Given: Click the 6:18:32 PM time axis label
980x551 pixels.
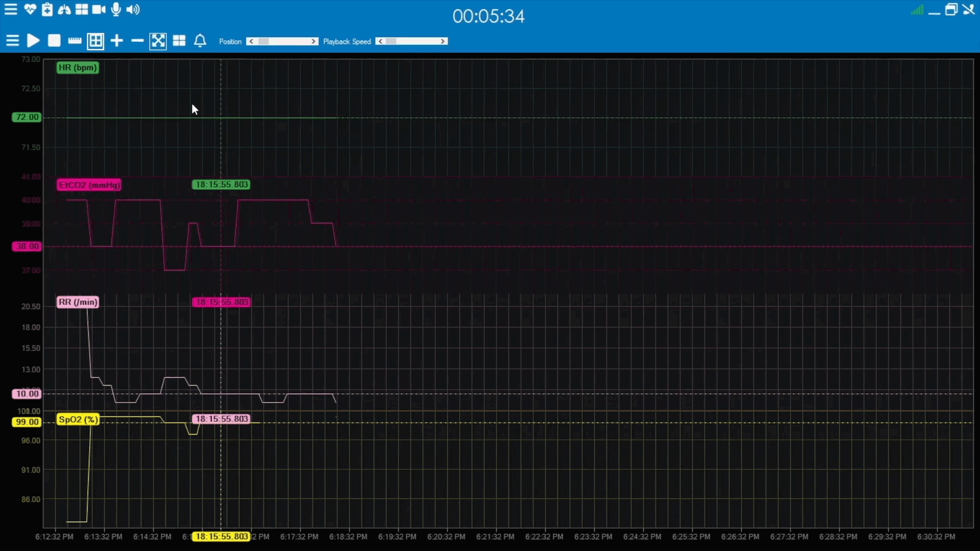Looking at the screenshot, I should 348,537.
